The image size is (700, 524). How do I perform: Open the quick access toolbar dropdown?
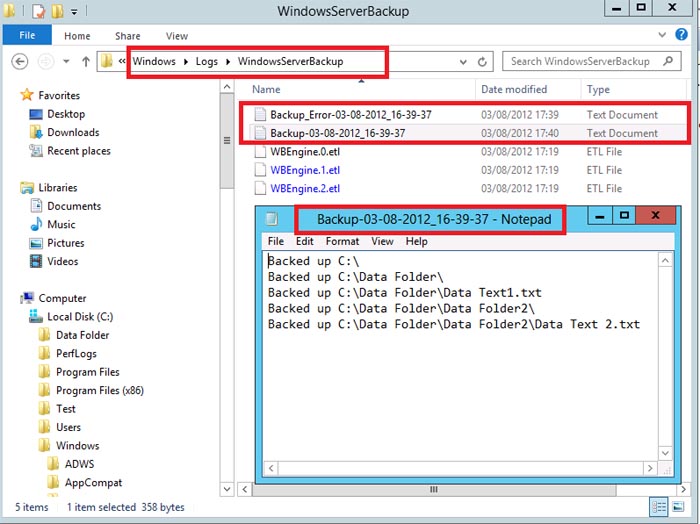(x=74, y=12)
